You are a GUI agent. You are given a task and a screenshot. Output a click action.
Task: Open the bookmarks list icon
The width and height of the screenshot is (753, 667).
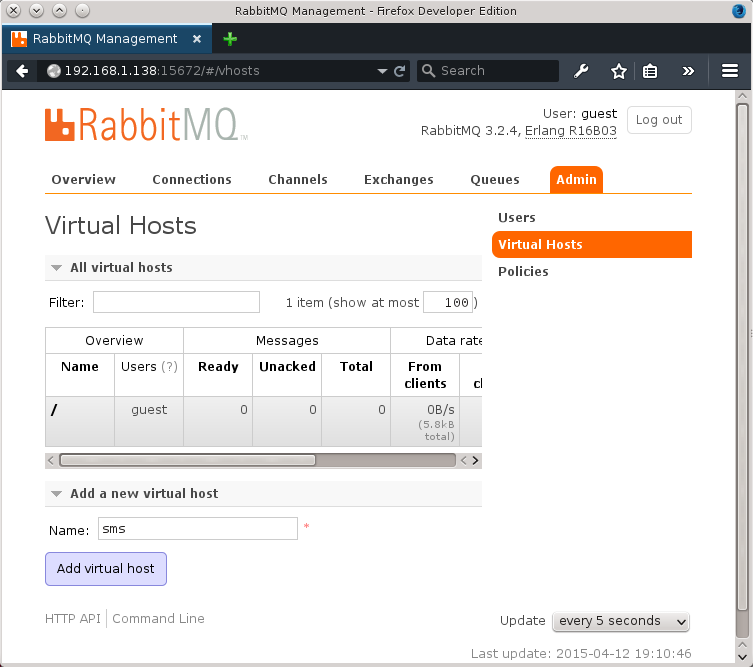[x=650, y=71]
